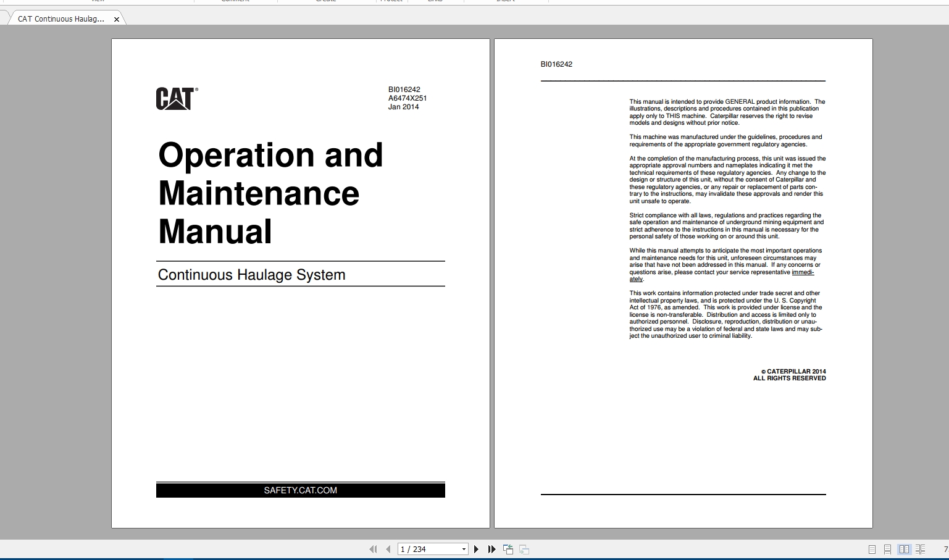Click the 'Operation and Maintenance Manual' title
This screenshot has width=949, height=560.
[x=270, y=193]
